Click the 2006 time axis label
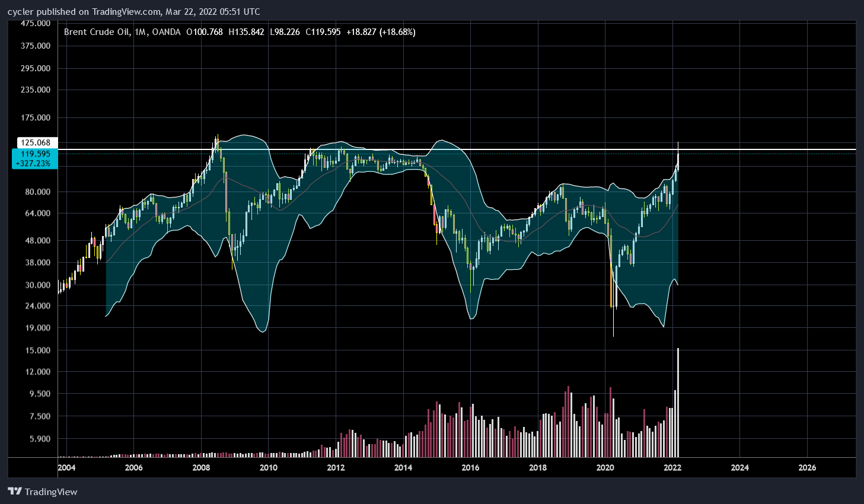The height and width of the screenshot is (504, 864). [x=134, y=467]
